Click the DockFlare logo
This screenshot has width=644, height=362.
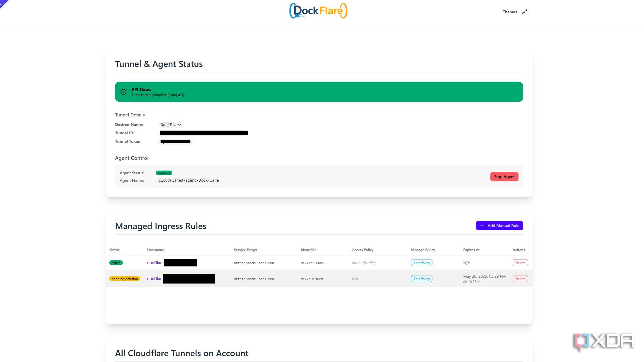pos(318,11)
